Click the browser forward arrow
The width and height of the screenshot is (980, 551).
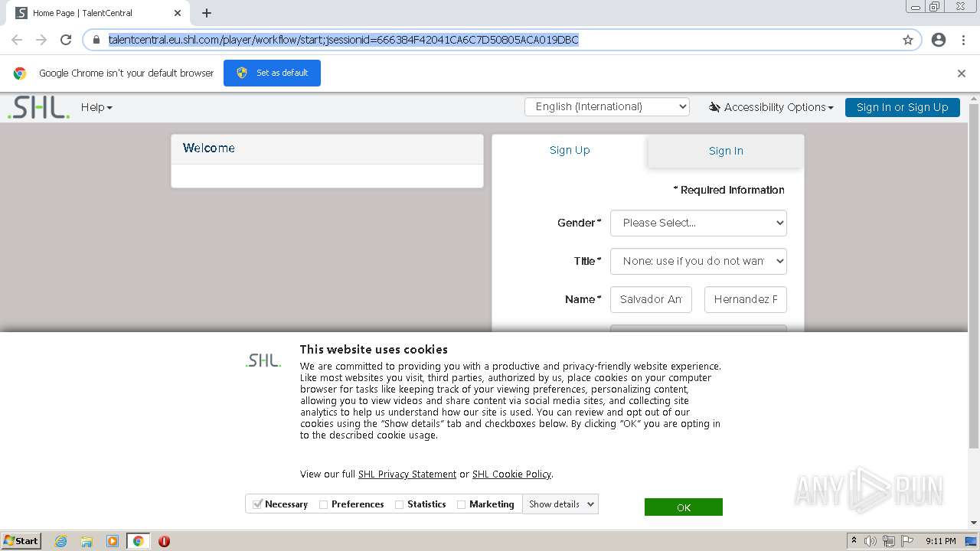tap(41, 40)
